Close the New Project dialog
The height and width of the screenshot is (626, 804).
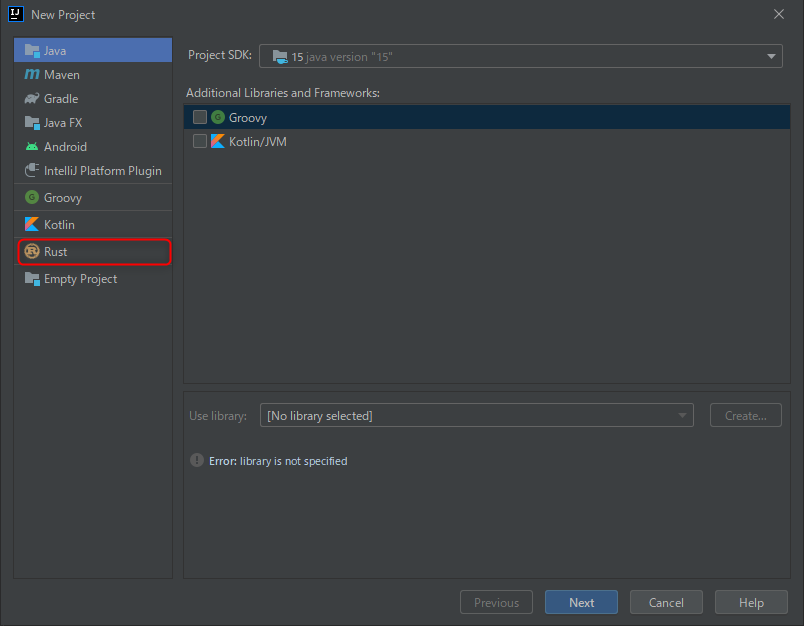778,14
